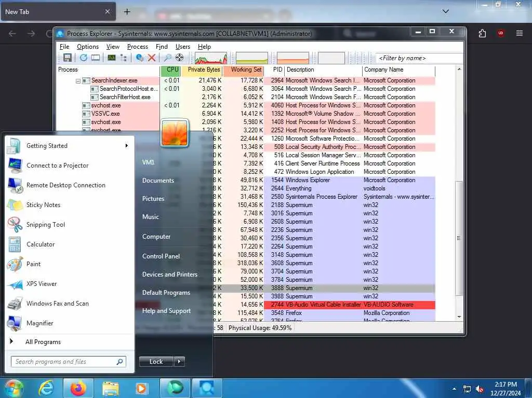Select the SearchProtocolHost.e... process row
The height and width of the screenshot is (398, 532).
point(246,89)
